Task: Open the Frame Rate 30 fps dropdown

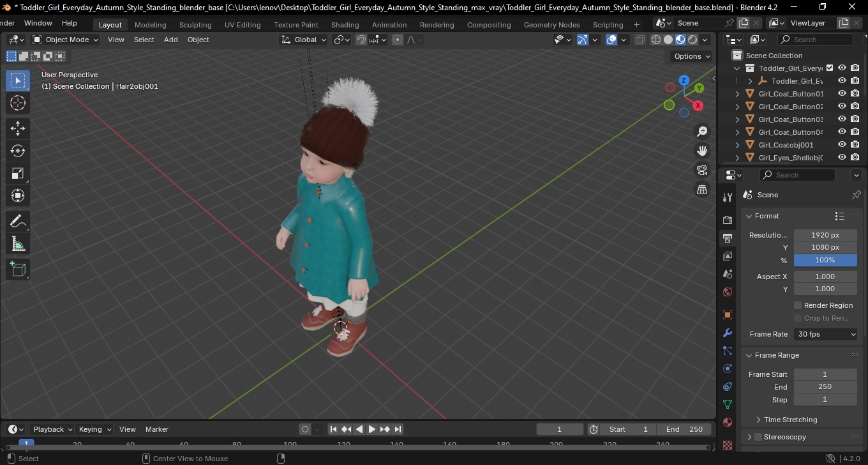Action: pyautogui.click(x=826, y=334)
